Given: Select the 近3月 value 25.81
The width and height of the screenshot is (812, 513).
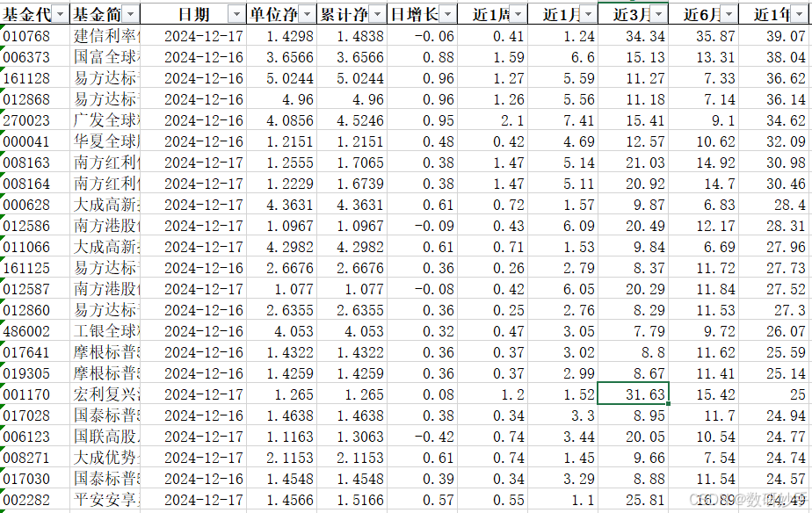Looking at the screenshot, I should [x=634, y=500].
